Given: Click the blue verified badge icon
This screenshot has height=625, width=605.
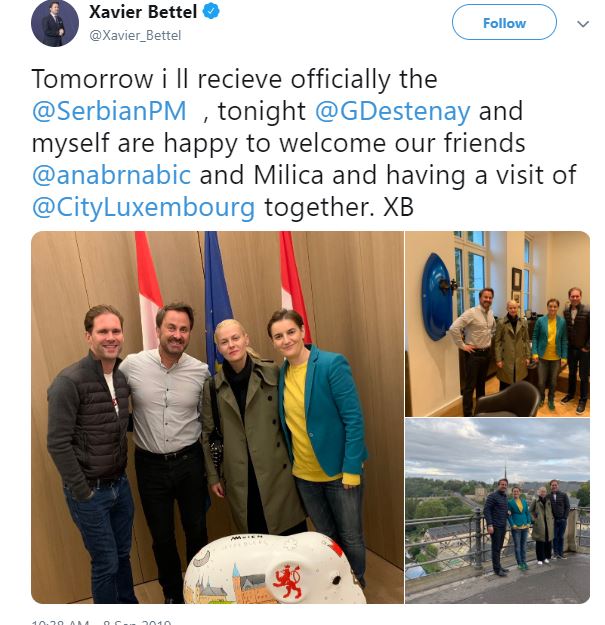Looking at the screenshot, I should tap(211, 12).
